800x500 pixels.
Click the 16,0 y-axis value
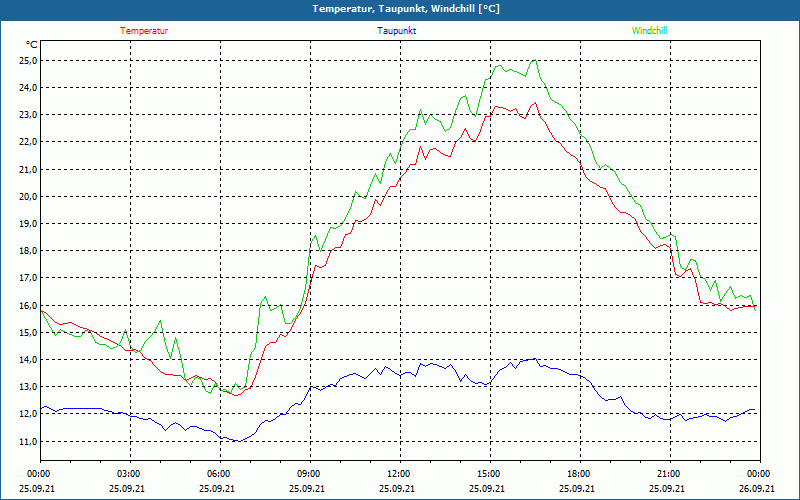pos(29,305)
